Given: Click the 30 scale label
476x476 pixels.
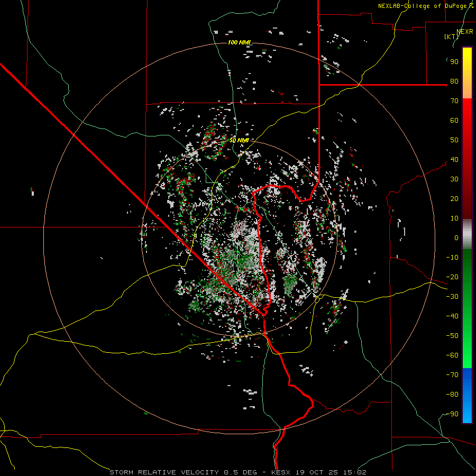Looking at the screenshot, I should coord(454,179).
